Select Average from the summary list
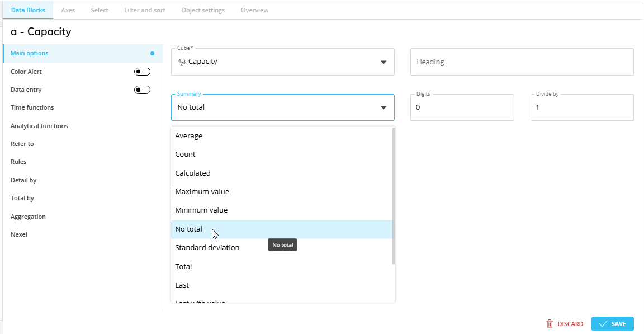 [x=189, y=136]
